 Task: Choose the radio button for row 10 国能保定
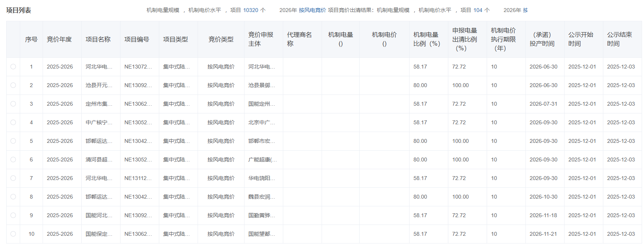pos(13,234)
